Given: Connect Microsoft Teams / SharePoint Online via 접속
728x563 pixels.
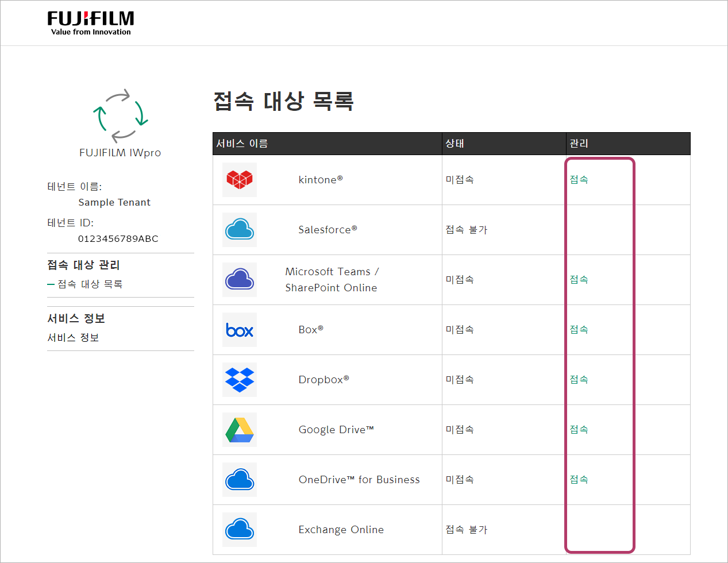Looking at the screenshot, I should click(x=579, y=280).
